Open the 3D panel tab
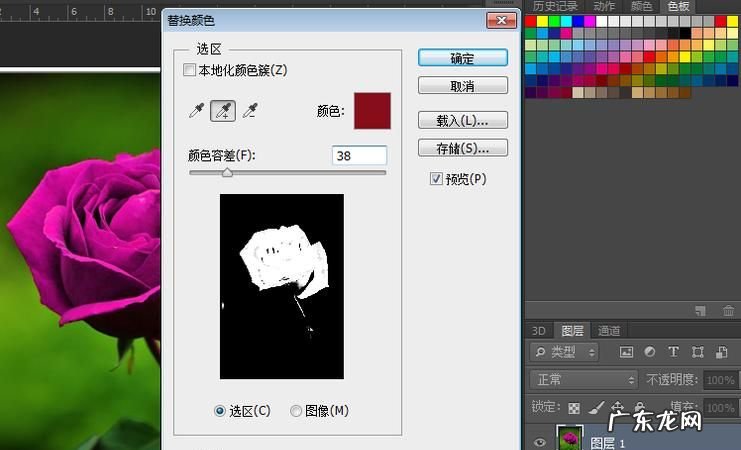 point(539,330)
